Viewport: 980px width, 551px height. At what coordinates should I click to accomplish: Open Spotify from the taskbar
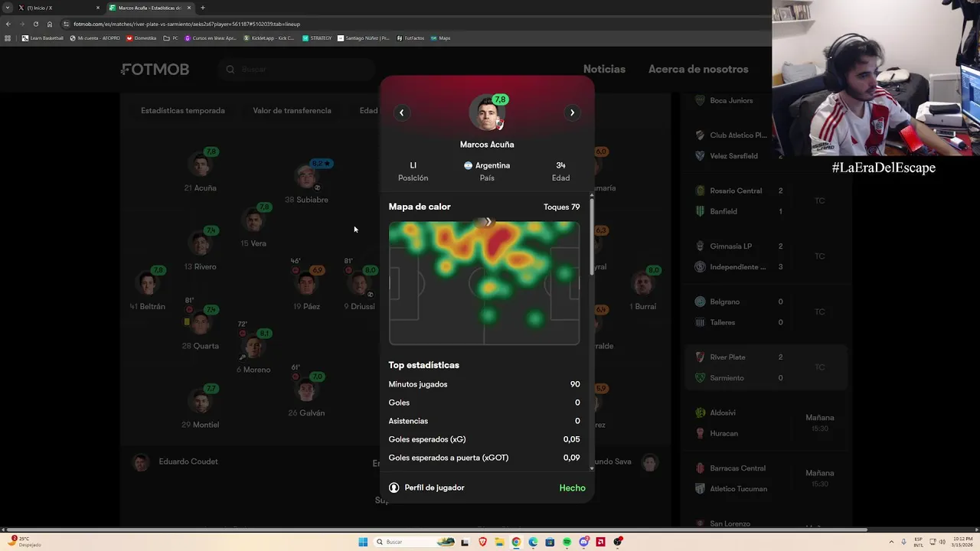click(x=567, y=542)
